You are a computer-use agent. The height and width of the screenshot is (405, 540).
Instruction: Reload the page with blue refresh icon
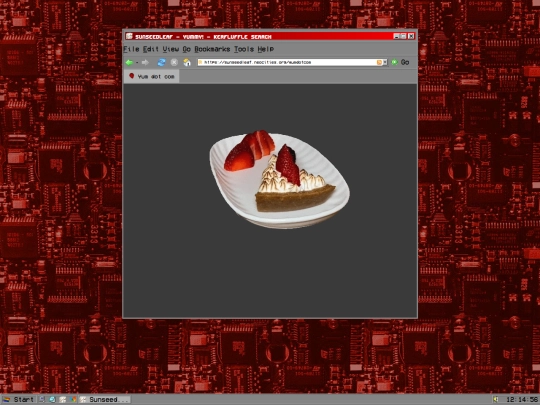[161, 62]
